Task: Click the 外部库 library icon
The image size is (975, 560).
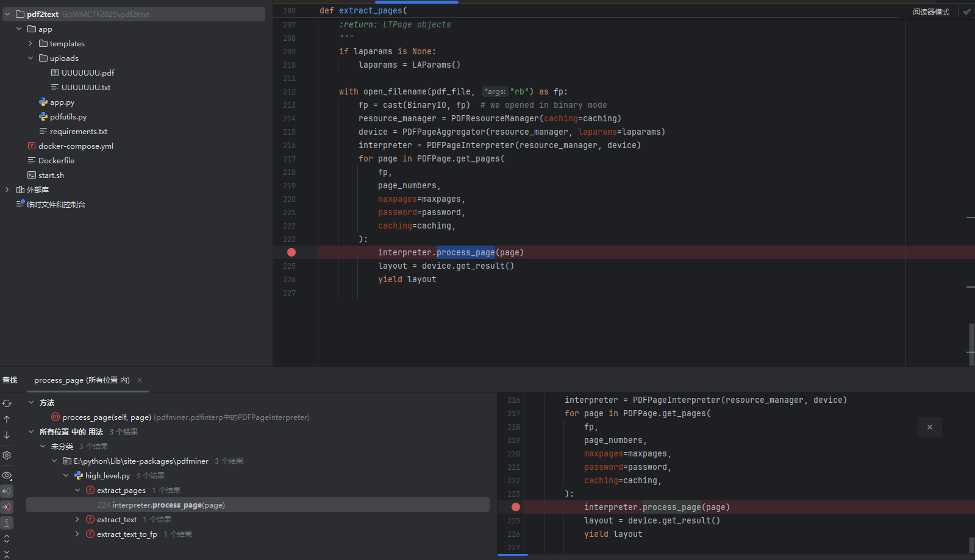Action: click(20, 190)
